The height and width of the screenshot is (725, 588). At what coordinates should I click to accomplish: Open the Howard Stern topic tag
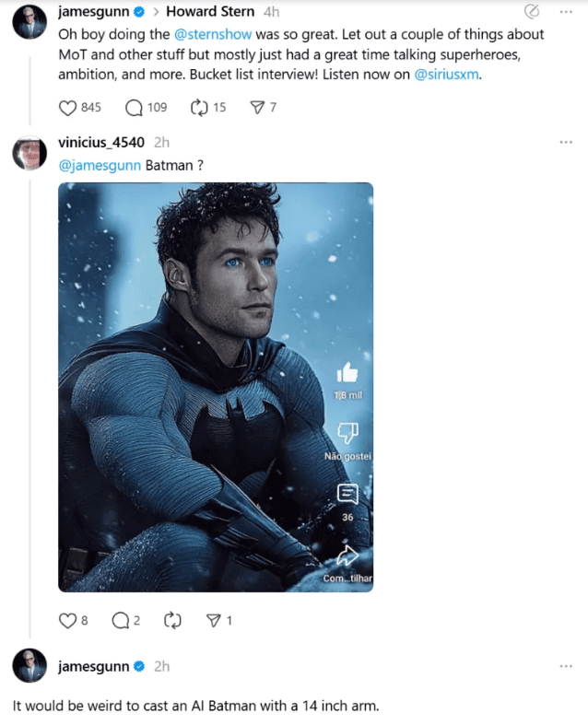click(210, 12)
